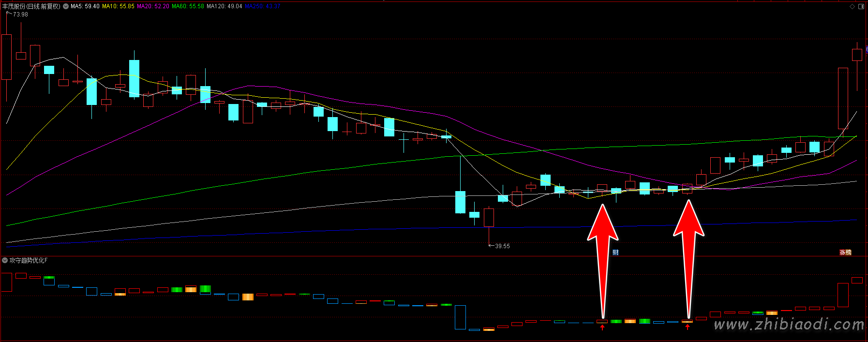Click the 财 info marker on chart
868x342 pixels.
(615, 253)
